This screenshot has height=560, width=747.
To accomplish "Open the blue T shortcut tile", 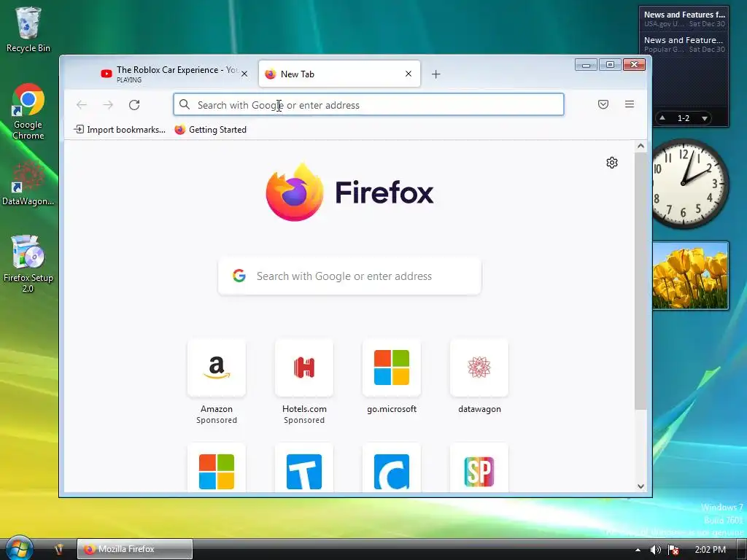I will pyautogui.click(x=304, y=469).
